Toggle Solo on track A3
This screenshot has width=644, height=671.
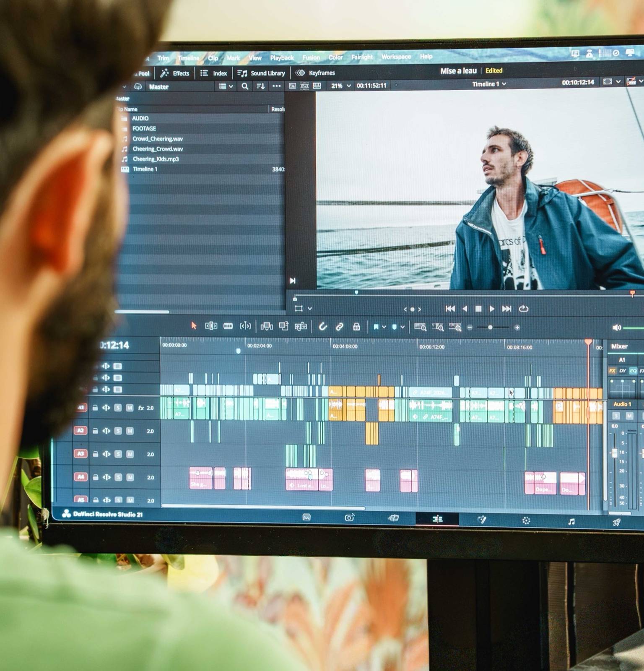click(x=118, y=454)
